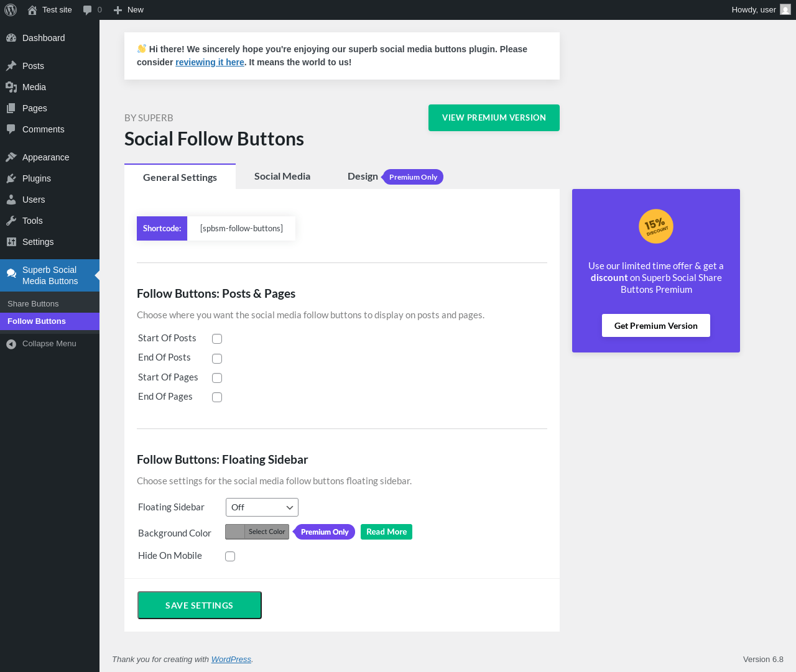Screen dimensions: 796x672
Task: Click Get Premium Version button
Action: [656, 326]
